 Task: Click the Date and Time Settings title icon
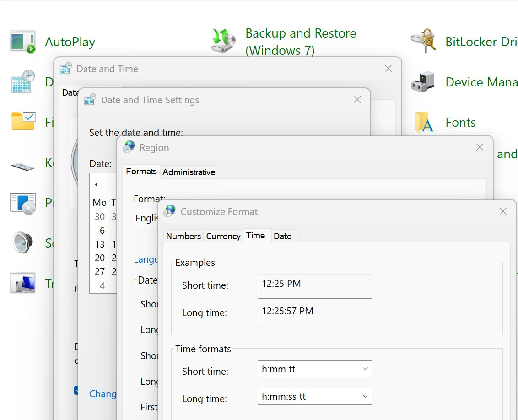pos(90,99)
